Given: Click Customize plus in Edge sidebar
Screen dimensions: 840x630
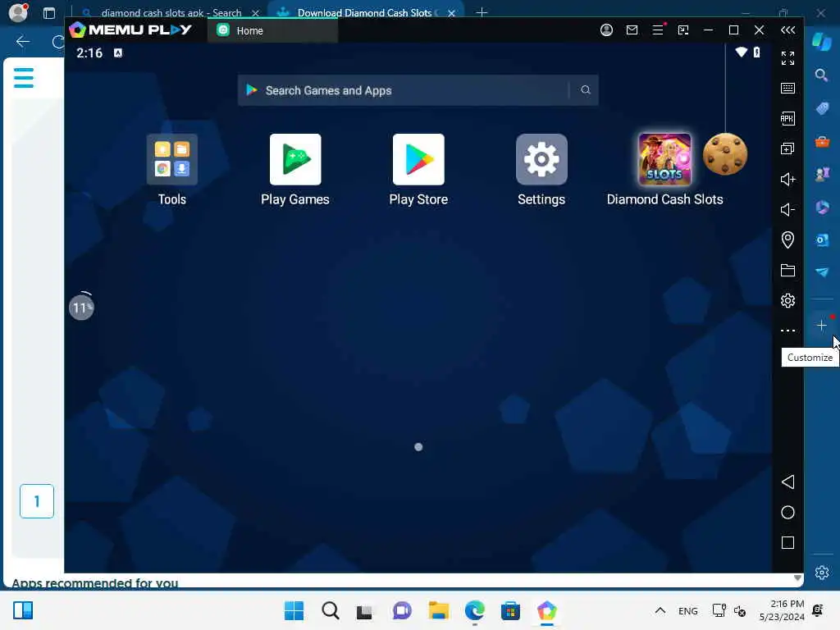Looking at the screenshot, I should click(x=822, y=325).
